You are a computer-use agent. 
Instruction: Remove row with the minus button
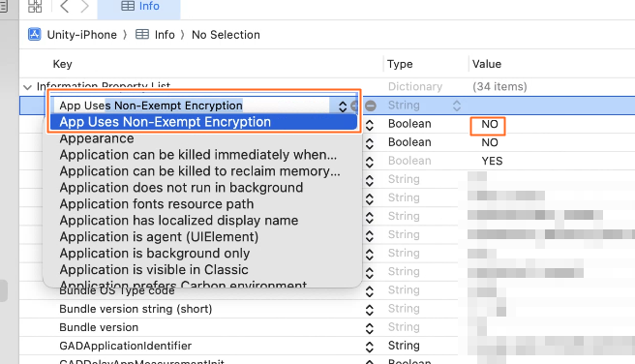point(371,106)
